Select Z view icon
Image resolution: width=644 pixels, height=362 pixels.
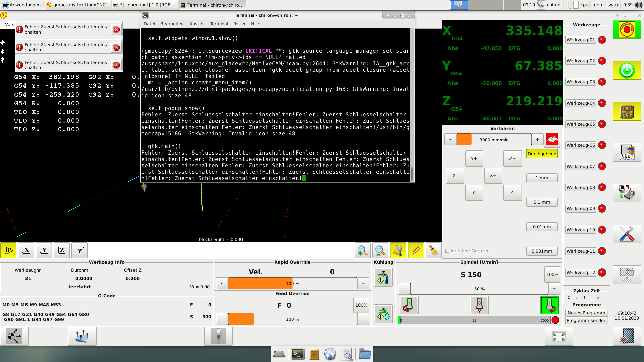pos(62,250)
